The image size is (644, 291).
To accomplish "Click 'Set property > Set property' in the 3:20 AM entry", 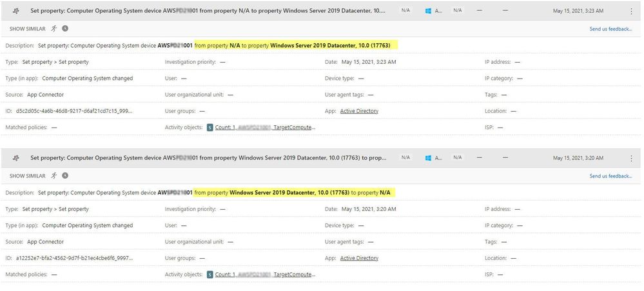I will 55,209.
